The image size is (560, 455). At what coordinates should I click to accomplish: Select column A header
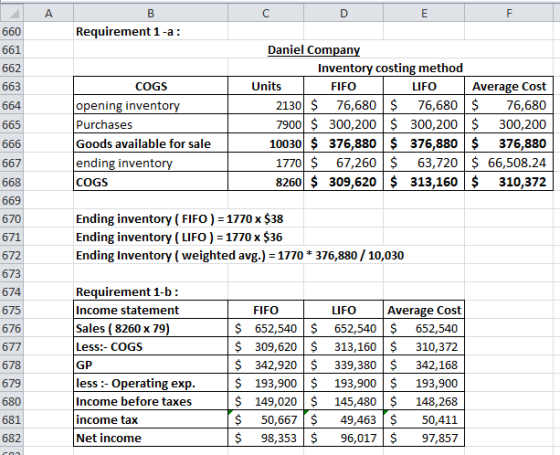click(x=49, y=13)
